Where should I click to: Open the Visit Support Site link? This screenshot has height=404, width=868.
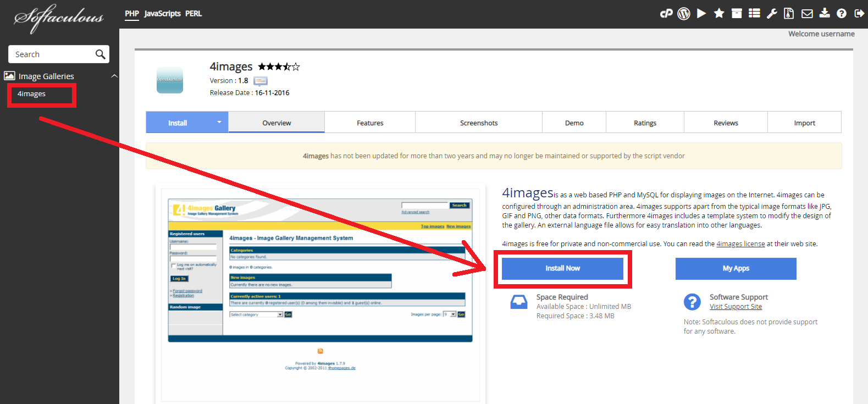click(x=736, y=307)
